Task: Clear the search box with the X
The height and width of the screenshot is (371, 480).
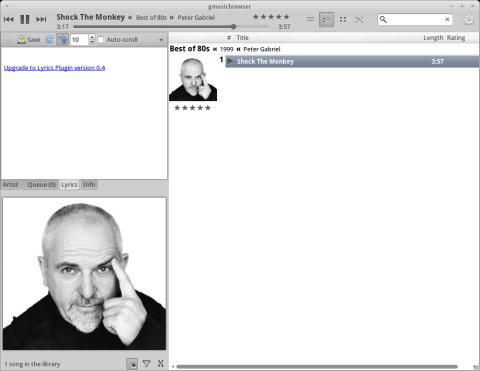Action: (x=447, y=19)
